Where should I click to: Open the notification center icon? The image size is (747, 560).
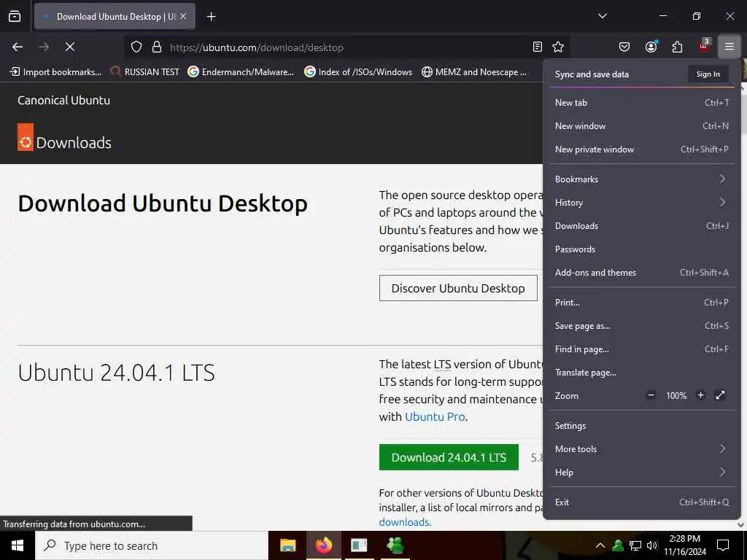723,545
